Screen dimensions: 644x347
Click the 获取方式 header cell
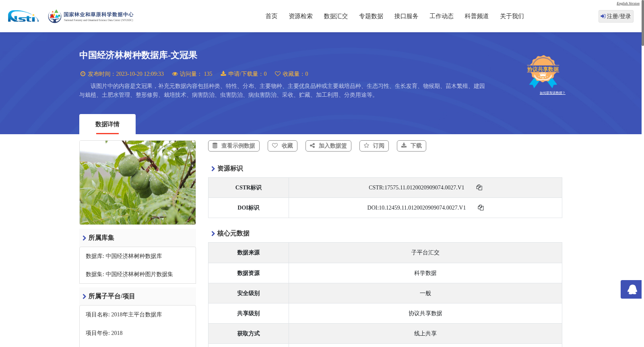[248, 334]
